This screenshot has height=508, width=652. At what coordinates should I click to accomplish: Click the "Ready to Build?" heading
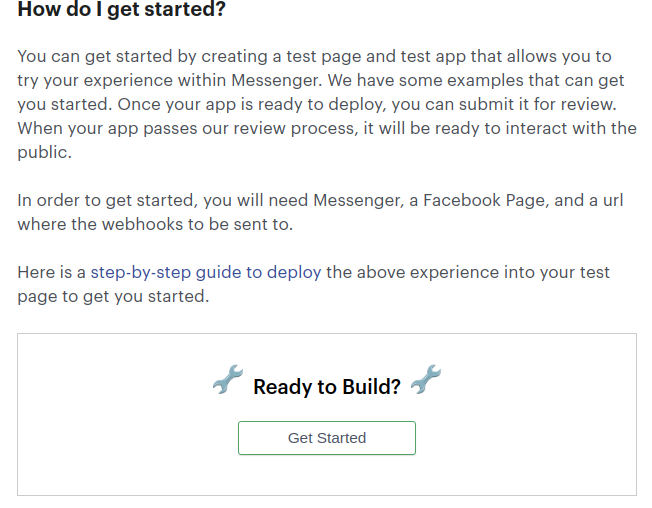click(327, 387)
